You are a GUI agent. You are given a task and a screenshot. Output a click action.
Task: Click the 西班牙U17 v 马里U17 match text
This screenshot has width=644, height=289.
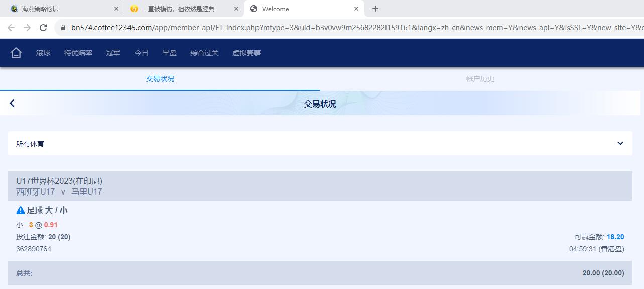(59, 191)
